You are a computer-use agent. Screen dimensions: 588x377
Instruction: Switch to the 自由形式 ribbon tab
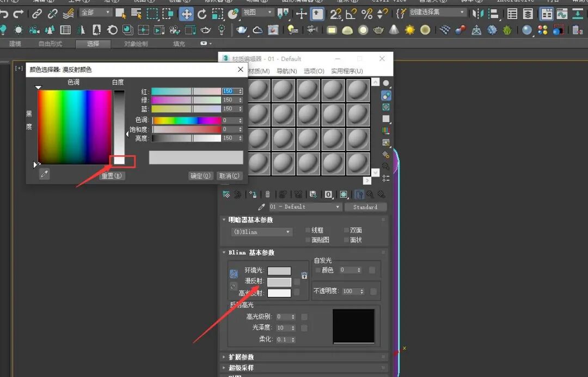[50, 44]
